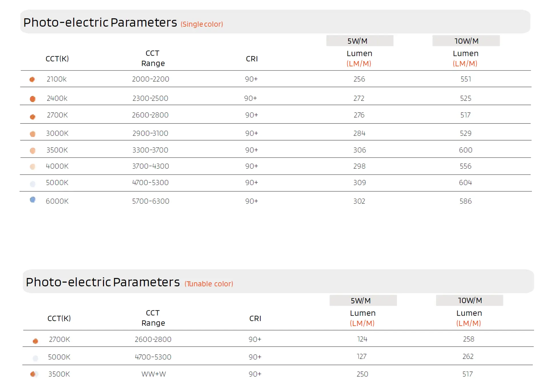Click the 2400K orange color dot
The image size is (548, 392).
pos(33,99)
